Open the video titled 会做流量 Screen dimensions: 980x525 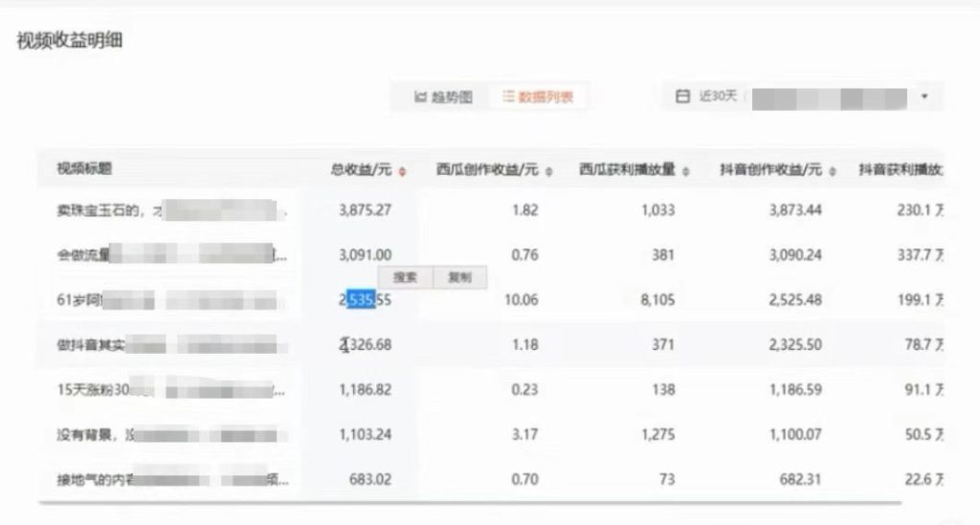pos(171,254)
